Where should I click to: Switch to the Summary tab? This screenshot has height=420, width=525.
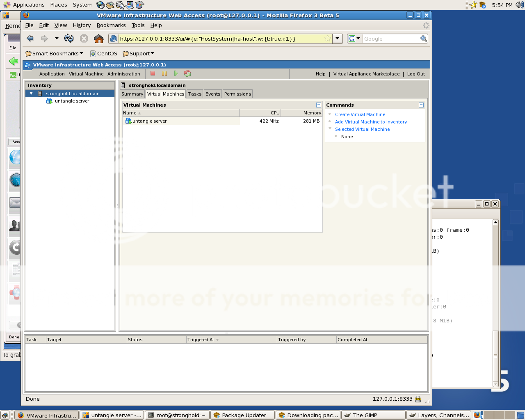pos(132,94)
